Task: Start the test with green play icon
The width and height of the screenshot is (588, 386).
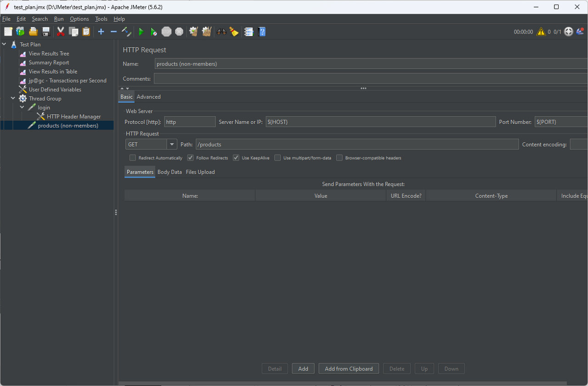Action: click(141, 32)
